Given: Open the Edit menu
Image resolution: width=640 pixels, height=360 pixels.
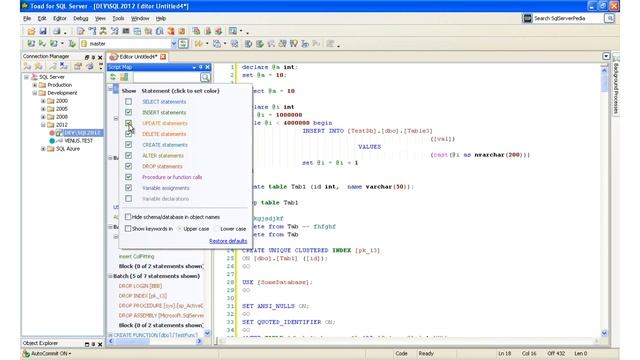Looking at the screenshot, I should tap(42, 18).
